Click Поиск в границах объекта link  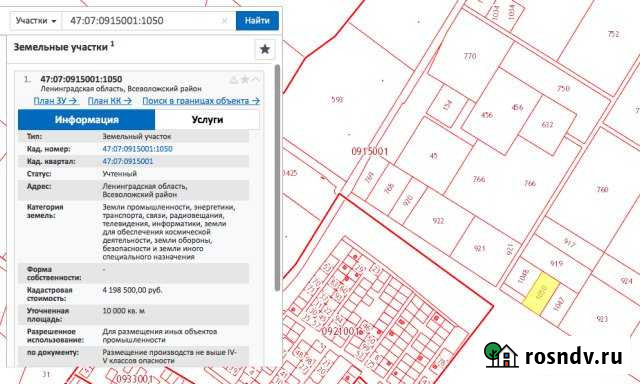point(201,100)
